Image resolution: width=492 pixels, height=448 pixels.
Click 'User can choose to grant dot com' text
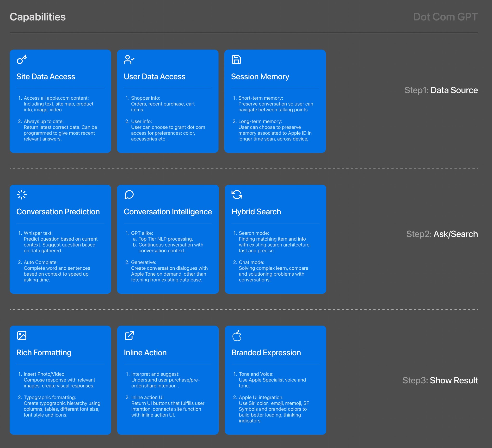[x=168, y=127]
